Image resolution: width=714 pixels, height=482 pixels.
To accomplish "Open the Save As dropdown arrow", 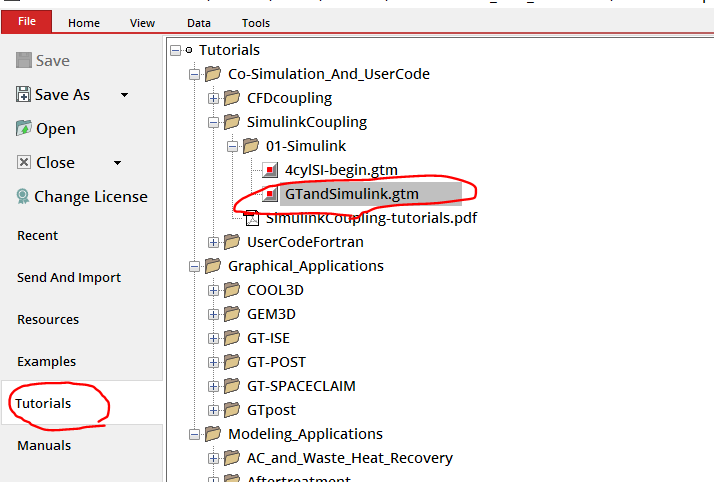I will tap(124, 95).
